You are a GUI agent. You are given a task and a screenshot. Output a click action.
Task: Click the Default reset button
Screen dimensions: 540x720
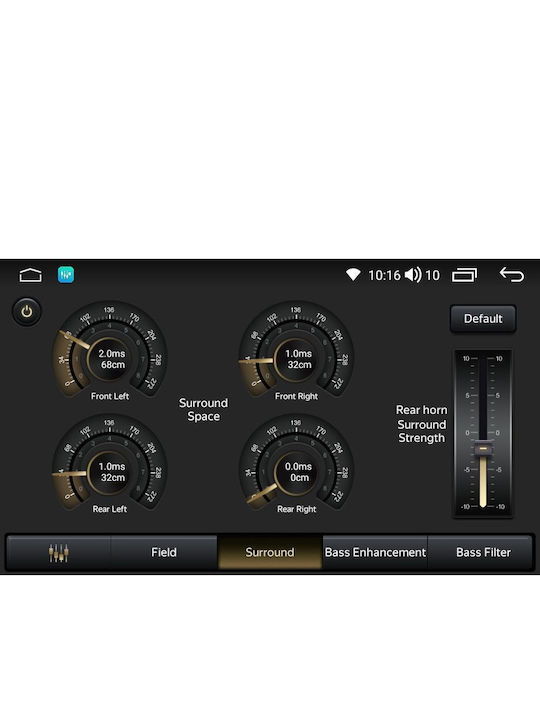[483, 319]
